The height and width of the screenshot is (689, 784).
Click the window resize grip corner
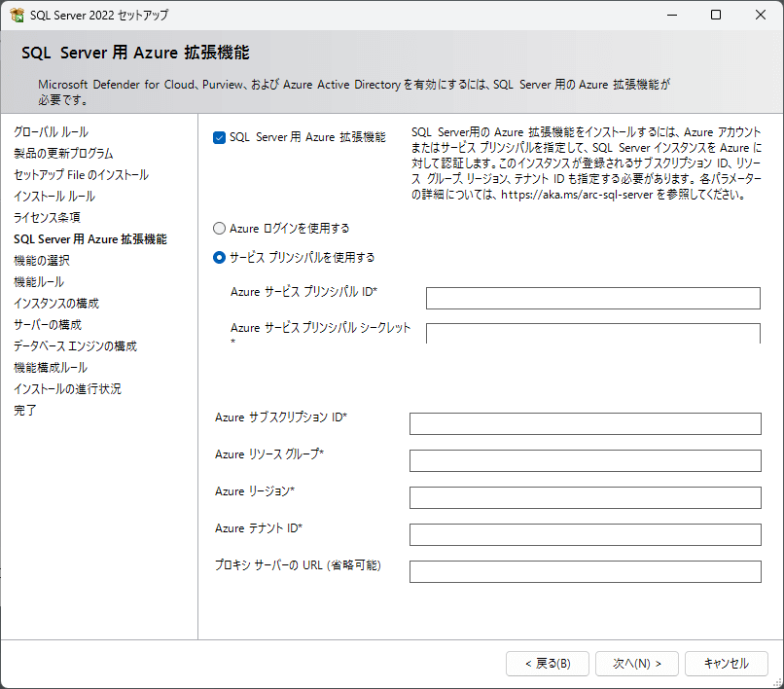coord(777,682)
